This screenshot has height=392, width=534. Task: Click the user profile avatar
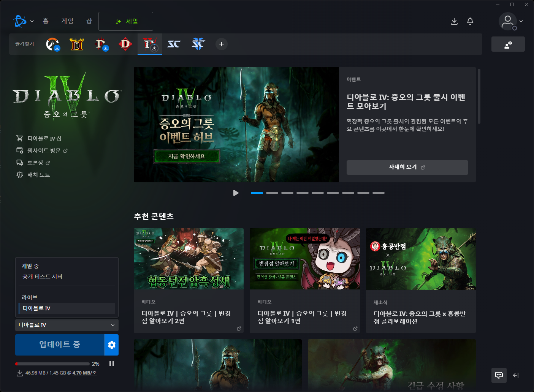pos(508,21)
